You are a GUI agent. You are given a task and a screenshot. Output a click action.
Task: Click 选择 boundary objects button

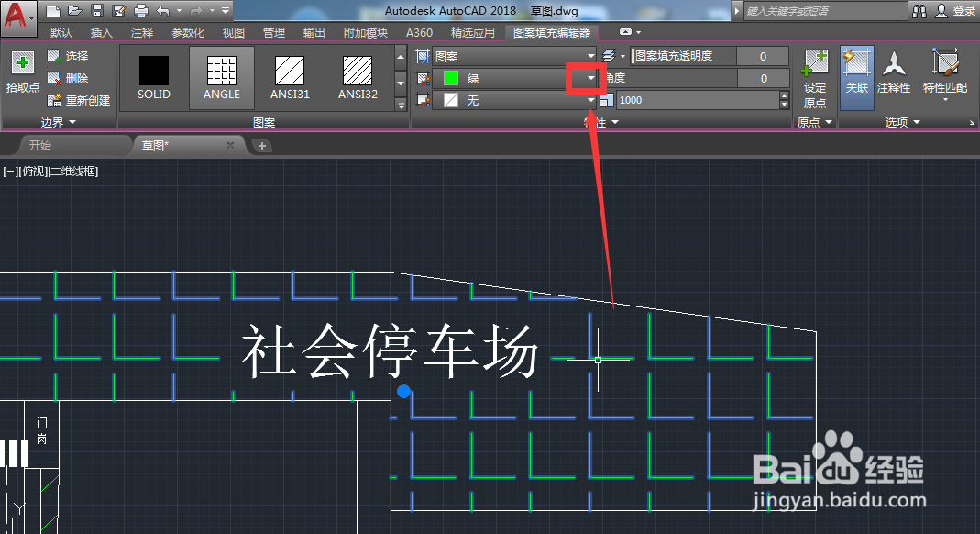[69, 56]
